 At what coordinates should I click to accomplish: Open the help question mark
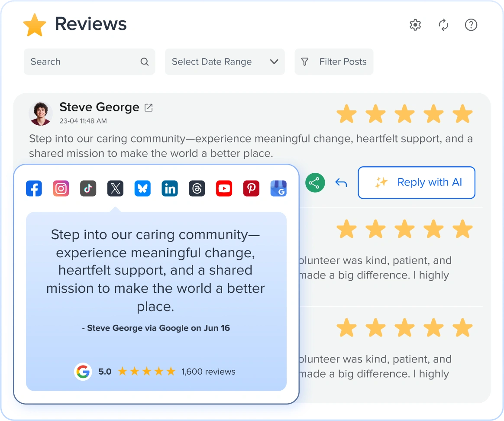471,25
